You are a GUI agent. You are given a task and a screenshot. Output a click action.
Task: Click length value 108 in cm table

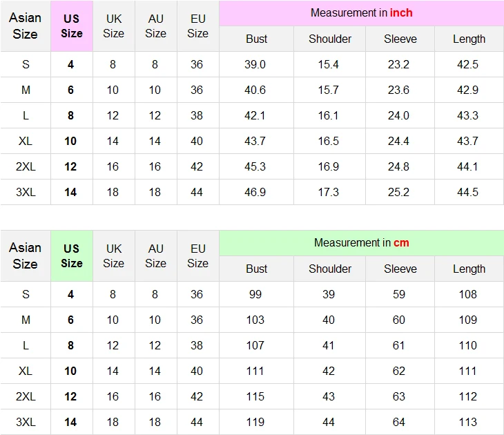467,294
